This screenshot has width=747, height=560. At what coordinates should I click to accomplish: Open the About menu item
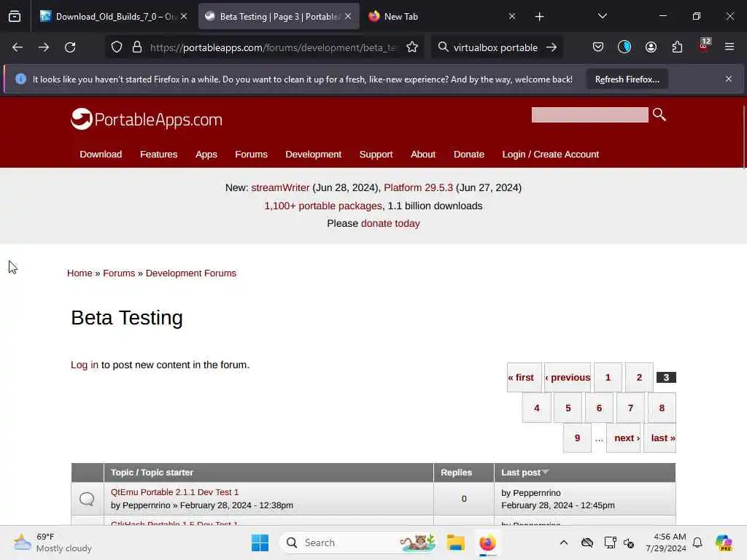coord(423,155)
